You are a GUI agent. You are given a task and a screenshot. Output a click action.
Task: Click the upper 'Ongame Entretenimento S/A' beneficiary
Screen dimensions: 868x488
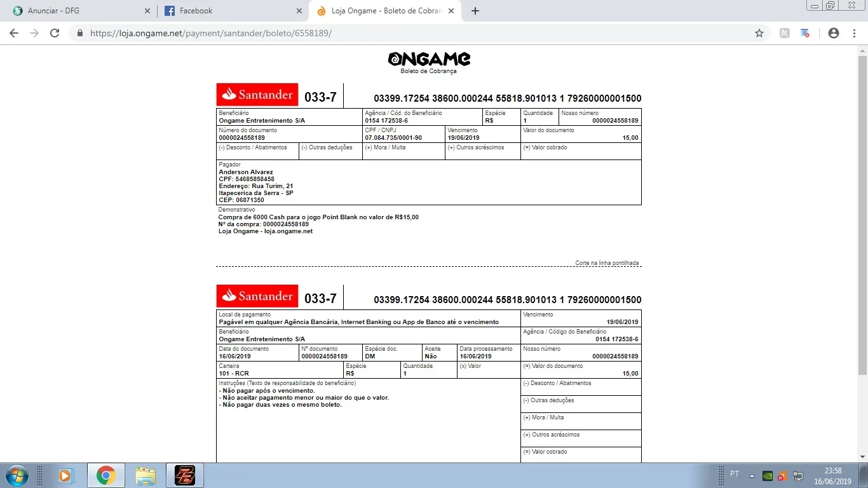coord(262,121)
